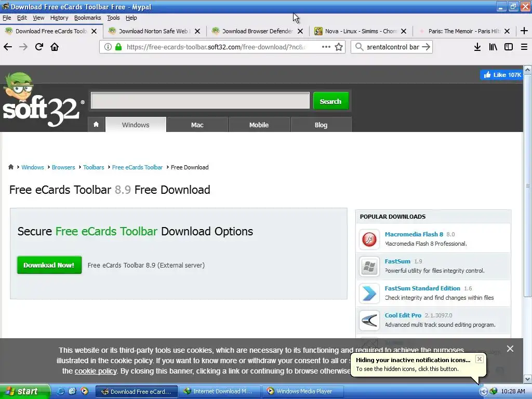This screenshot has width=532, height=399.
Task: Like Soft32 on Facebook button
Action: point(501,75)
